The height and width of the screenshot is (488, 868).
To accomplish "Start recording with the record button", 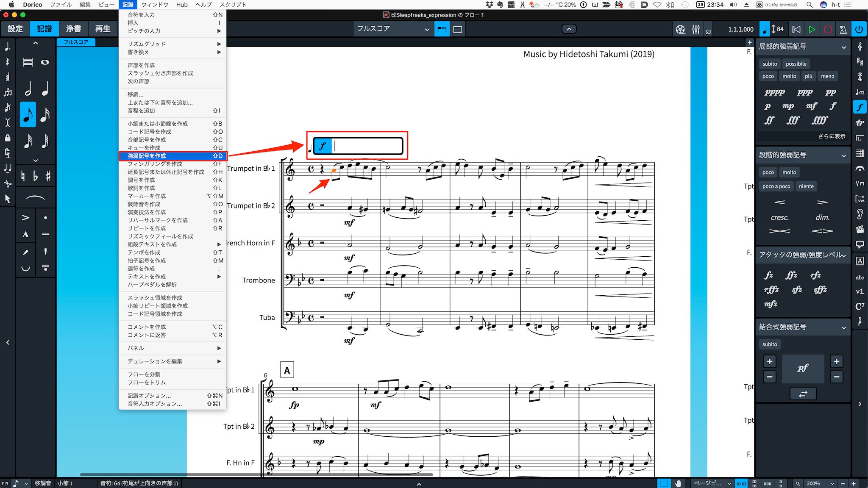I will pyautogui.click(x=827, y=29).
